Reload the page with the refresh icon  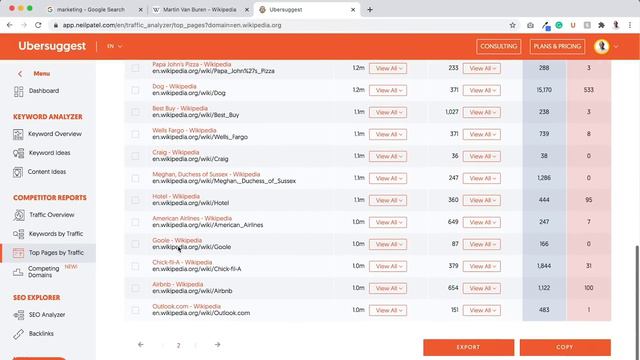tap(38, 25)
